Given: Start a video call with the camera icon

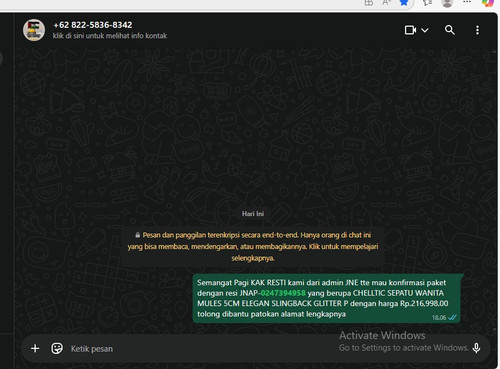Looking at the screenshot, I should (410, 30).
